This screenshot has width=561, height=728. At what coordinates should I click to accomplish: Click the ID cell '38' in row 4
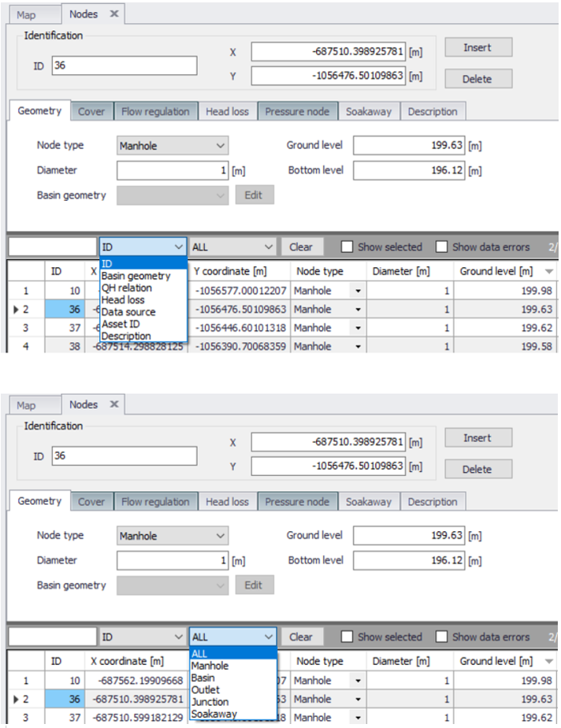click(65, 346)
